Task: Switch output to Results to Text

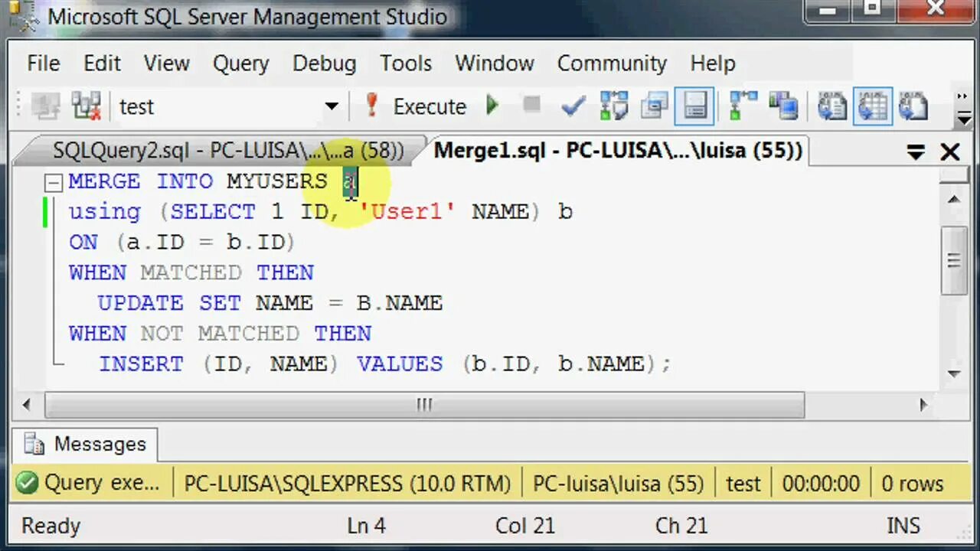Action: point(831,106)
